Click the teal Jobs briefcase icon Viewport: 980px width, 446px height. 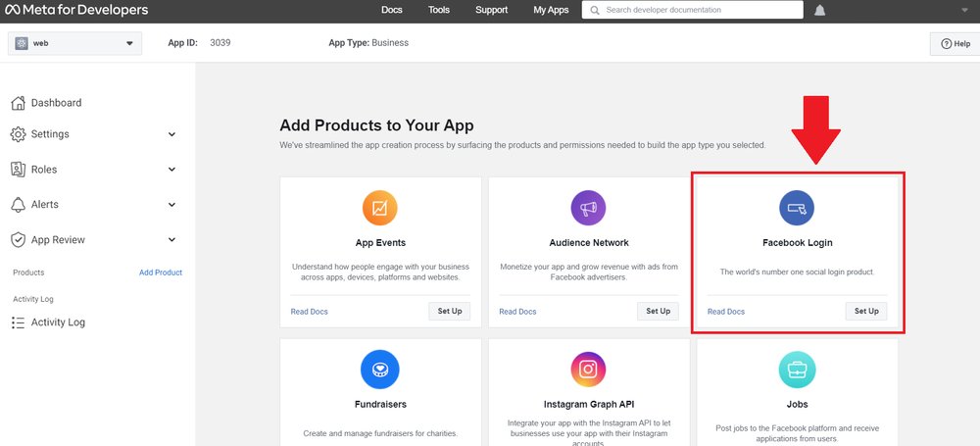pyautogui.click(x=797, y=370)
